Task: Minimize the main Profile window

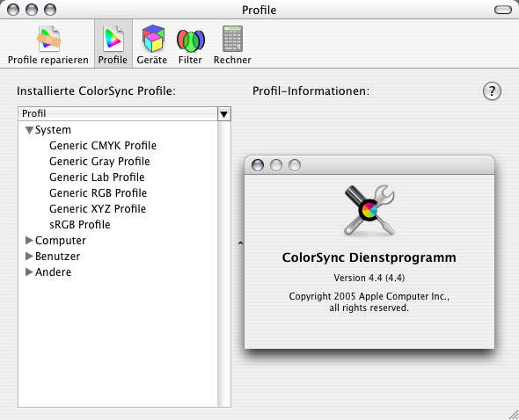Action: point(32,10)
